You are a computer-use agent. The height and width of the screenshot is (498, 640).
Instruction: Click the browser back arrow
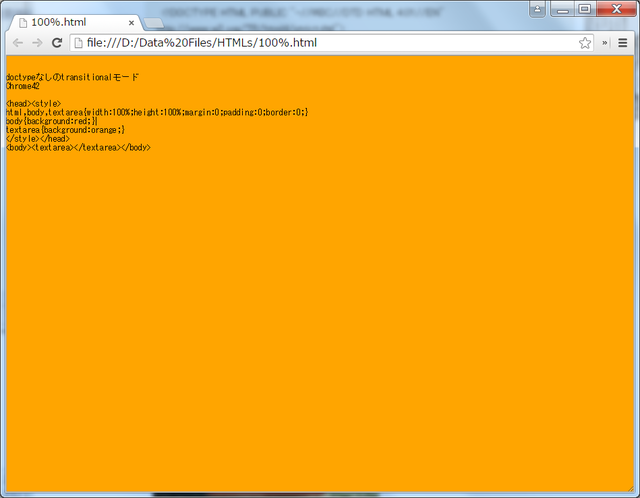tap(18, 43)
